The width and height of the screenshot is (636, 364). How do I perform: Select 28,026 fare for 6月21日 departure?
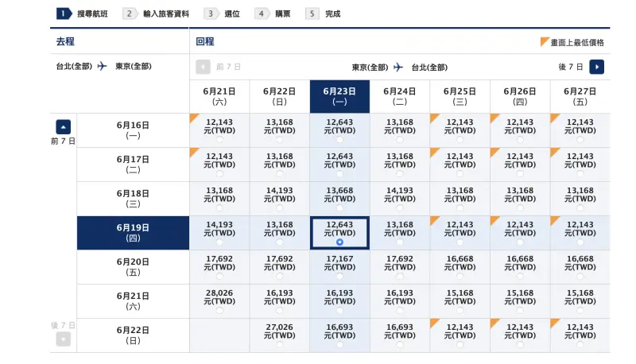(219, 301)
